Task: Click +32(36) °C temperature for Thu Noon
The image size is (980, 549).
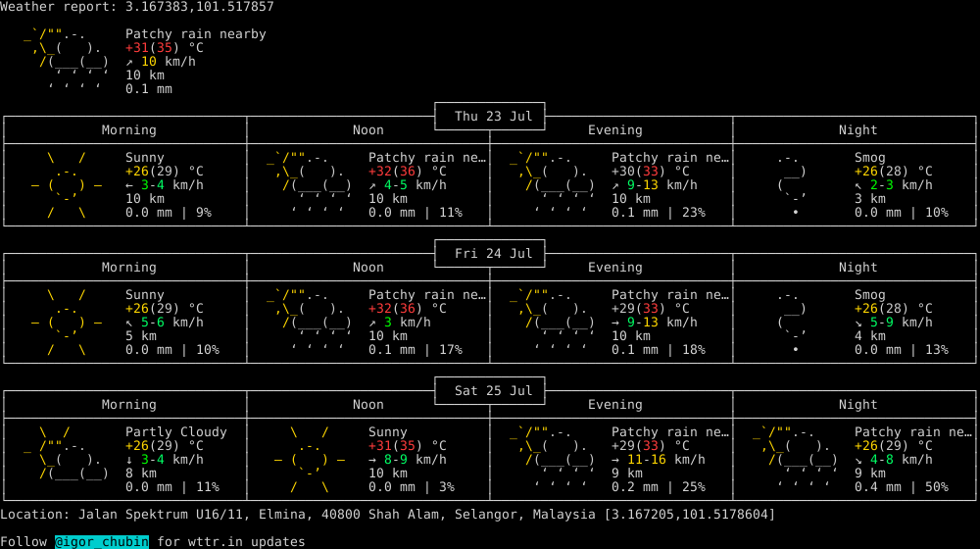Action: pyautogui.click(x=408, y=172)
